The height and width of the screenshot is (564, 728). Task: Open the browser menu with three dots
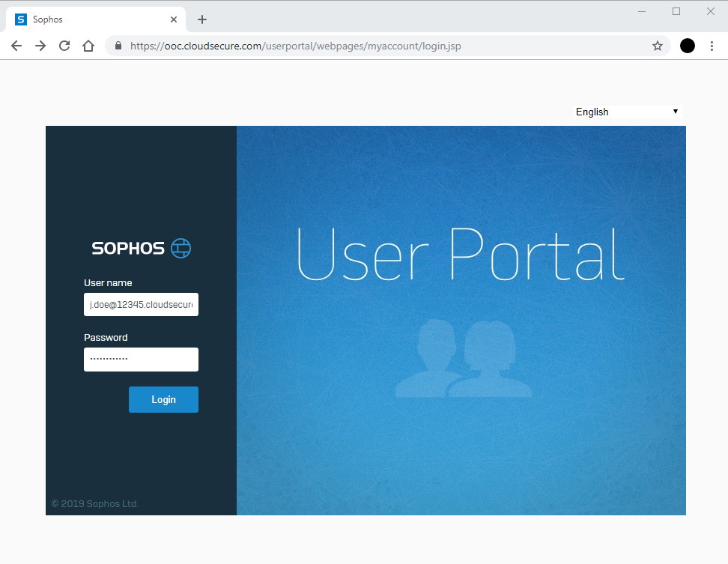712,46
